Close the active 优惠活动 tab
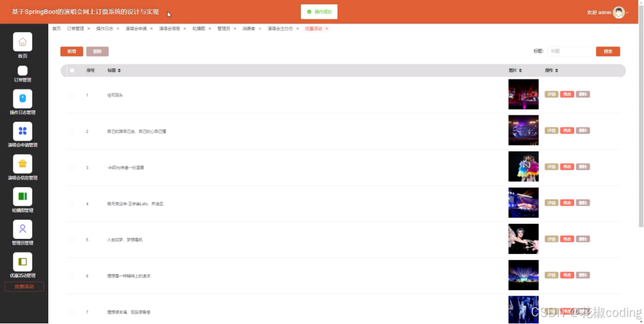 point(327,29)
